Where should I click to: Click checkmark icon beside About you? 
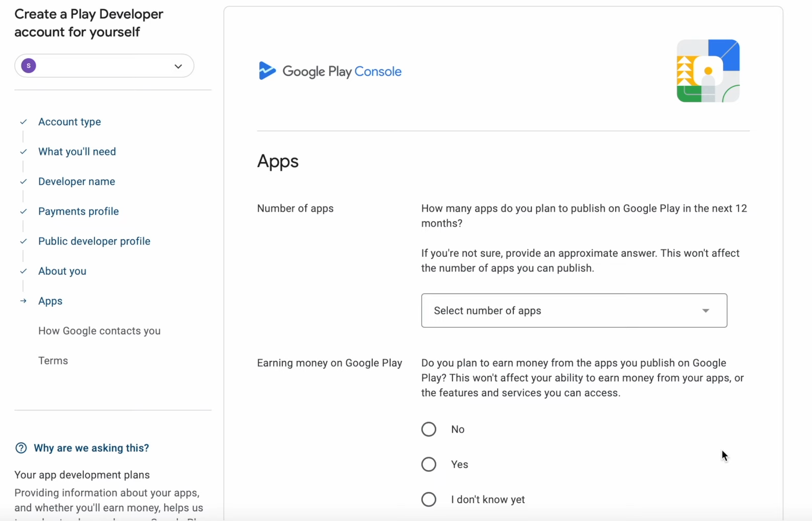click(x=24, y=271)
